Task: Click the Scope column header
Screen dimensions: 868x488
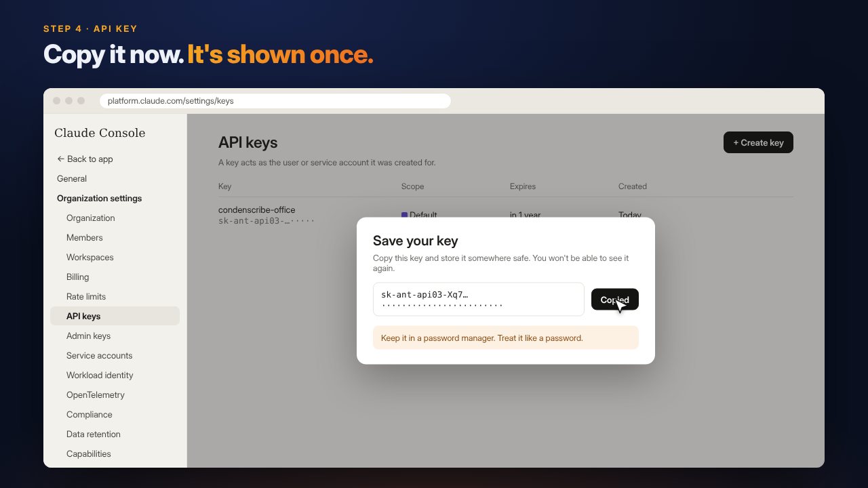Action: point(413,186)
